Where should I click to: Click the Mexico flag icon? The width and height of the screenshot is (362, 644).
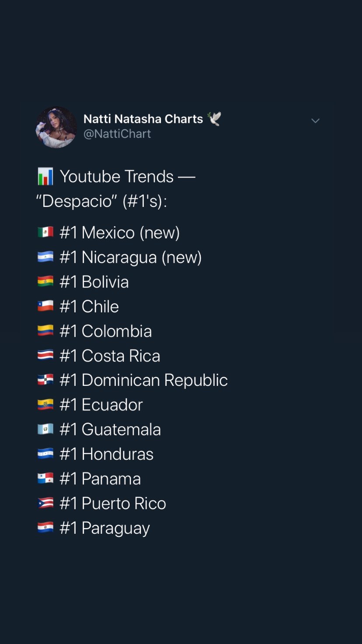click(45, 232)
